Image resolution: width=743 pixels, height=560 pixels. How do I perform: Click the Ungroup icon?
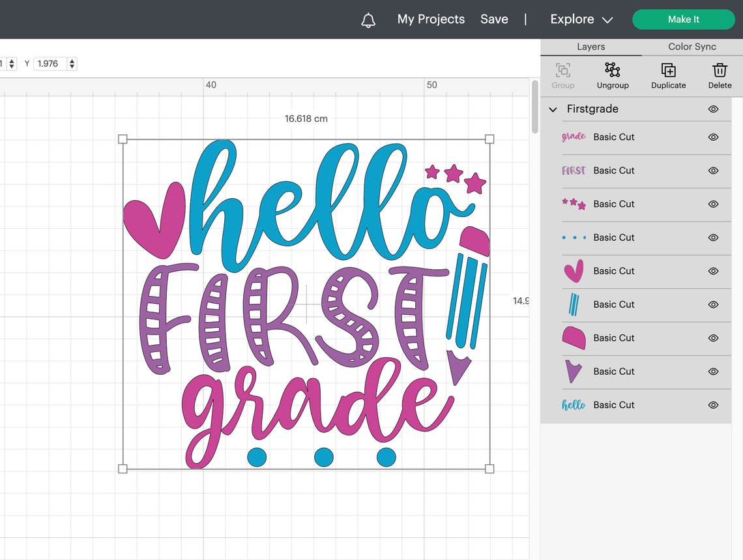click(x=613, y=75)
